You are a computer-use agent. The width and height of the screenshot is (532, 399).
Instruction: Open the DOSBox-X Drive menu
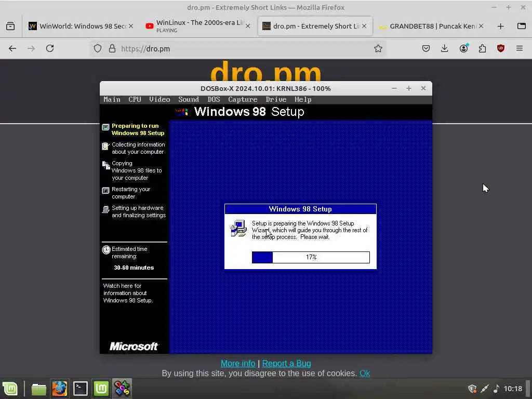[276, 99]
